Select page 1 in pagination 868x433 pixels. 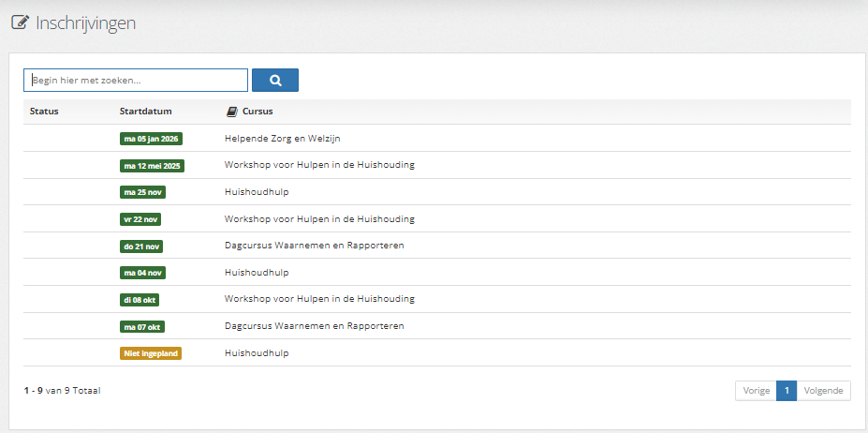pyautogui.click(x=787, y=390)
